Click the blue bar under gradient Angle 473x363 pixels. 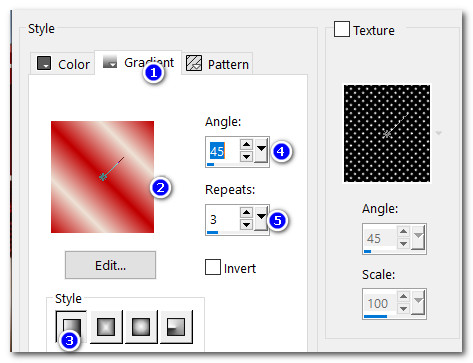click(210, 164)
